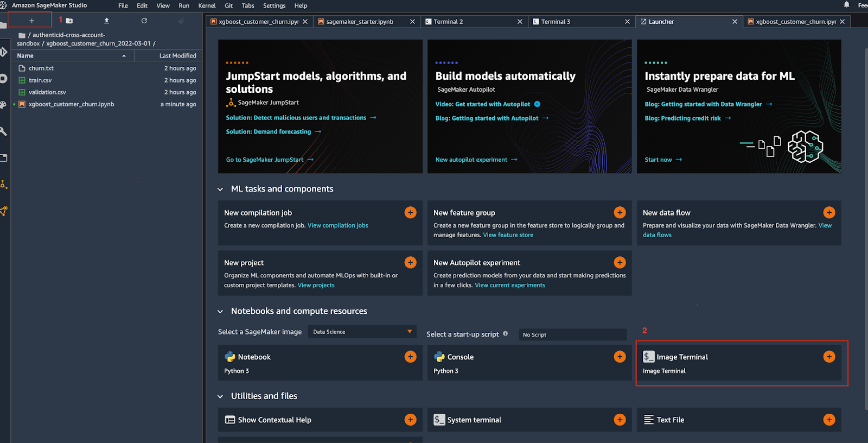Click plus icon on New data flow
868x443 pixels.
pos(829,213)
